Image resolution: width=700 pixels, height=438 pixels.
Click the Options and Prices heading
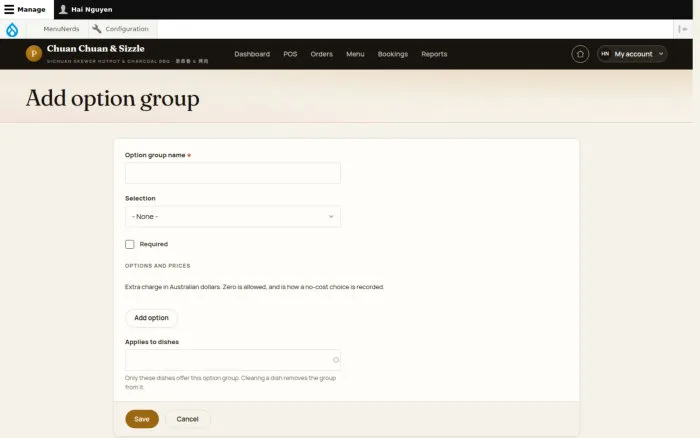click(158, 266)
